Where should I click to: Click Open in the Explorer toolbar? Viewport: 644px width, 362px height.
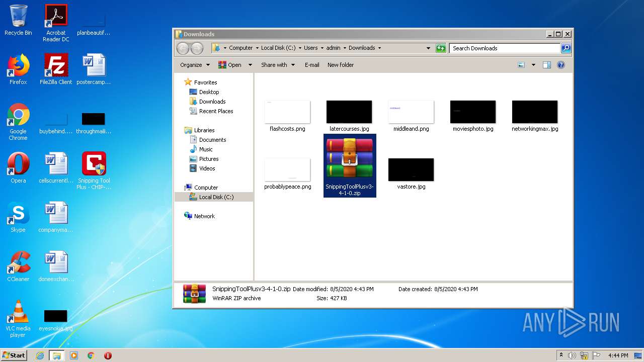(230, 65)
